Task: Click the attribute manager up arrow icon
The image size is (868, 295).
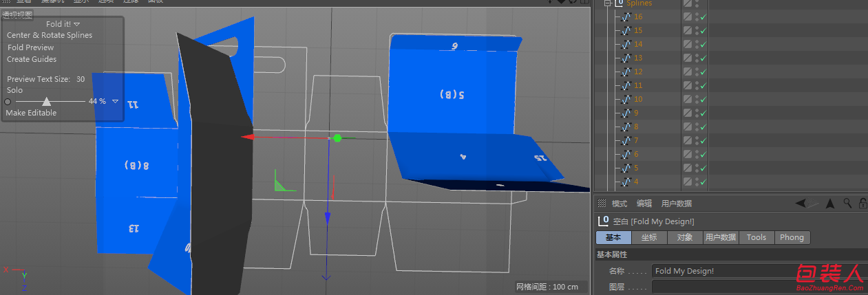Action: [830, 203]
